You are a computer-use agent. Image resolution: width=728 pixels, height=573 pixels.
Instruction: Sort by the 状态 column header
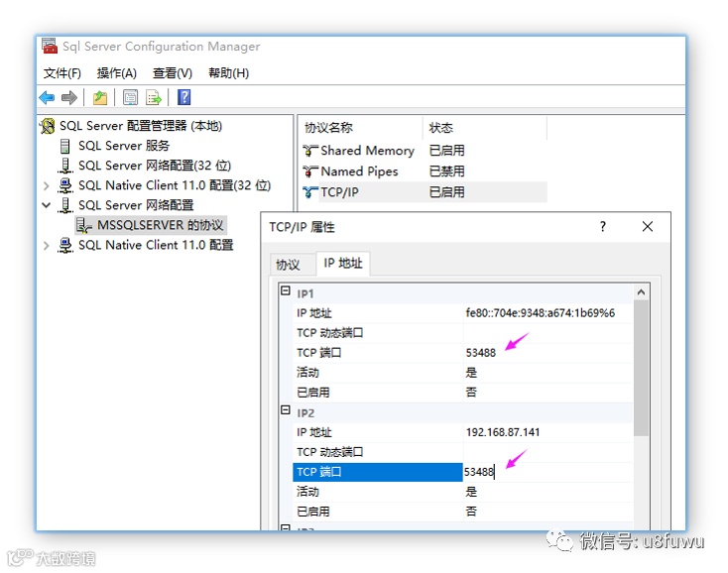coord(485,128)
